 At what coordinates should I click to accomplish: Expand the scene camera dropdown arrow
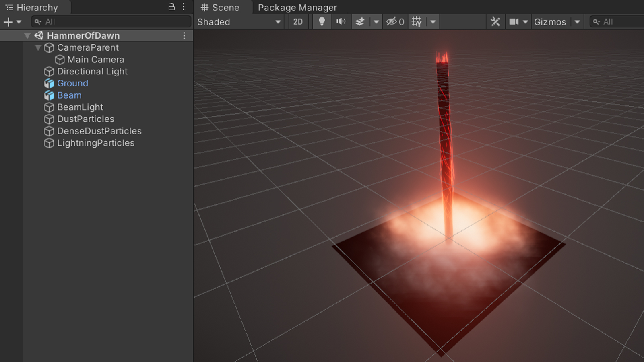(525, 22)
